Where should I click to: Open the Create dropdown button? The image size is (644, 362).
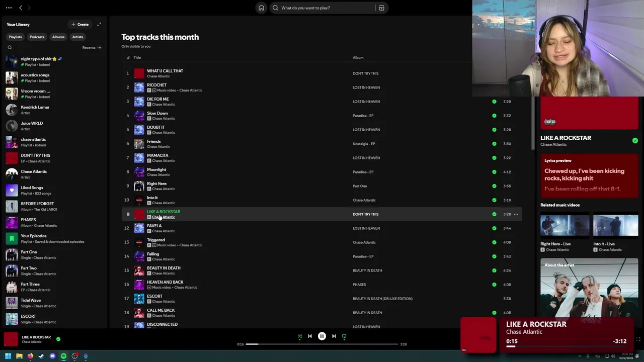click(x=80, y=24)
